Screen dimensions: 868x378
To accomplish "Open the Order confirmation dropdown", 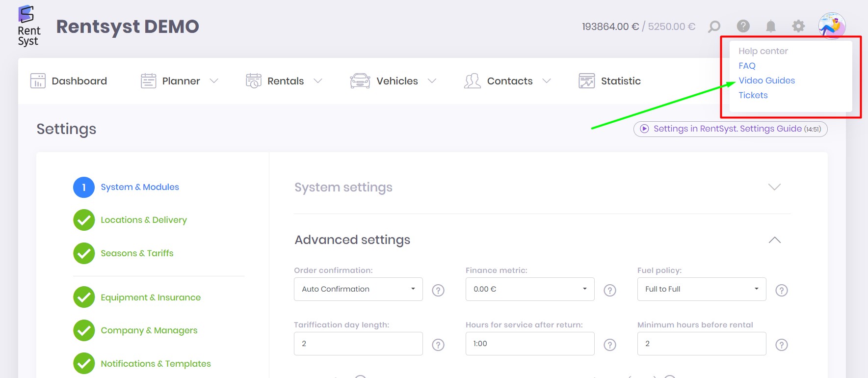I will pyautogui.click(x=358, y=289).
